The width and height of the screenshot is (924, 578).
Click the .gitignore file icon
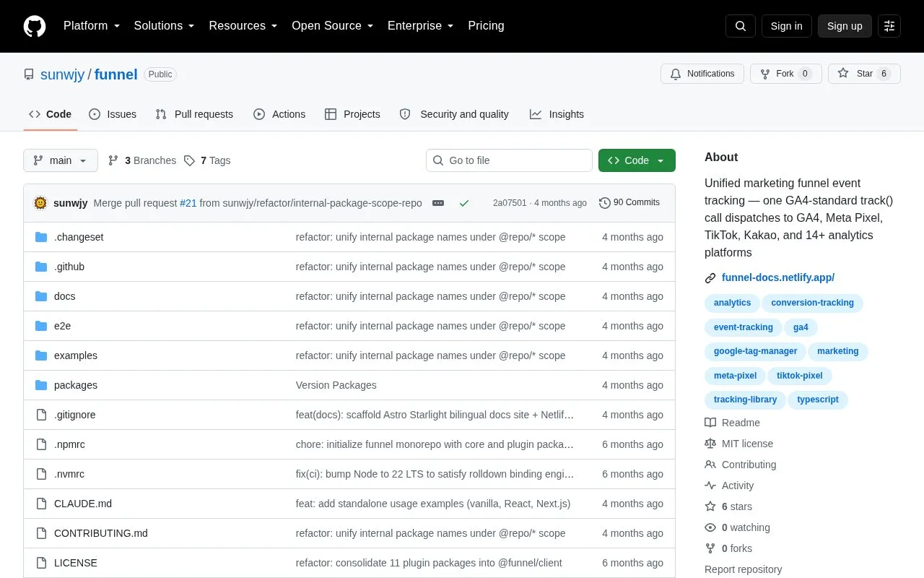(x=41, y=415)
